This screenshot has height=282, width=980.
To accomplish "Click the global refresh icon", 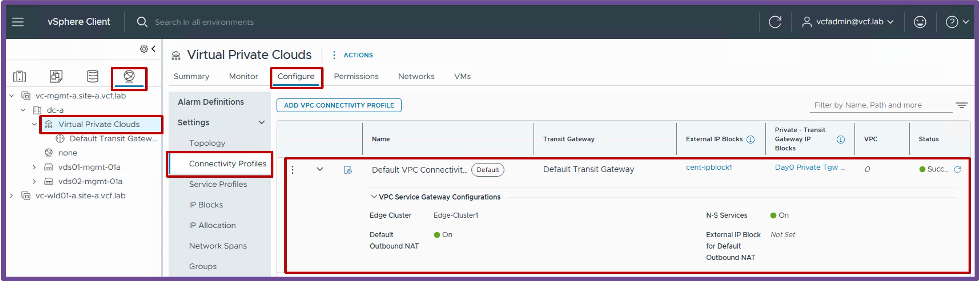I will [775, 22].
